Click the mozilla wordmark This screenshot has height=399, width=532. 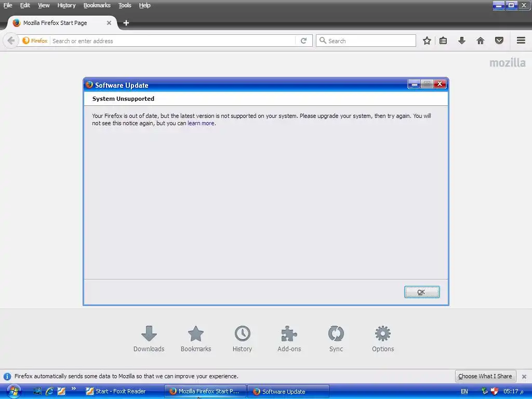[x=507, y=63]
